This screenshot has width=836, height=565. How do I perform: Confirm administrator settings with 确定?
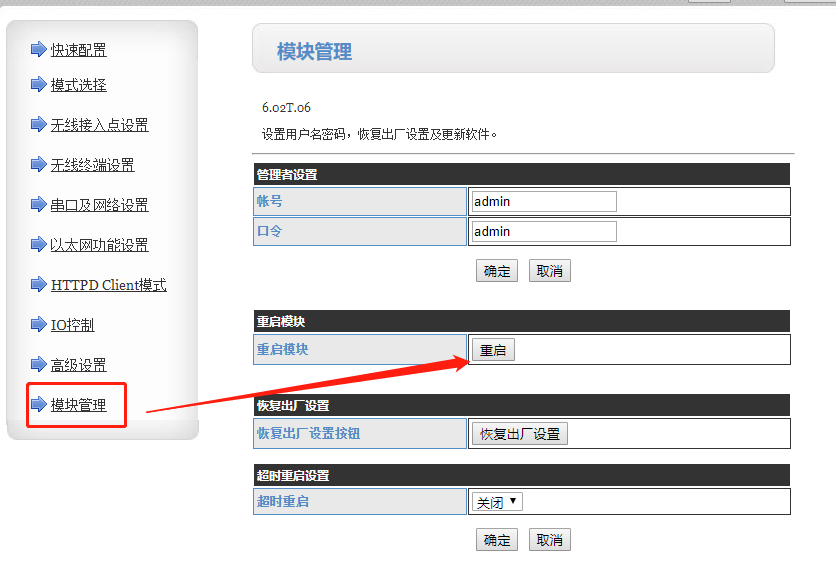click(x=497, y=271)
